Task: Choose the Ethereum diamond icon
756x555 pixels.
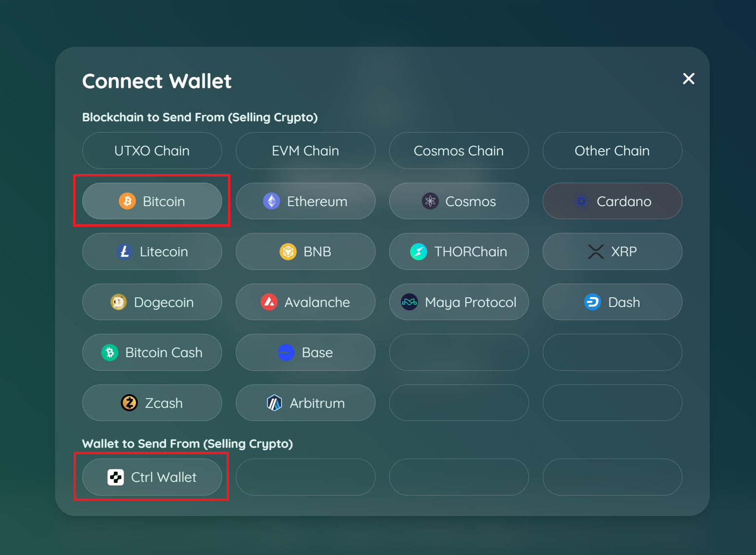Action: pos(271,201)
